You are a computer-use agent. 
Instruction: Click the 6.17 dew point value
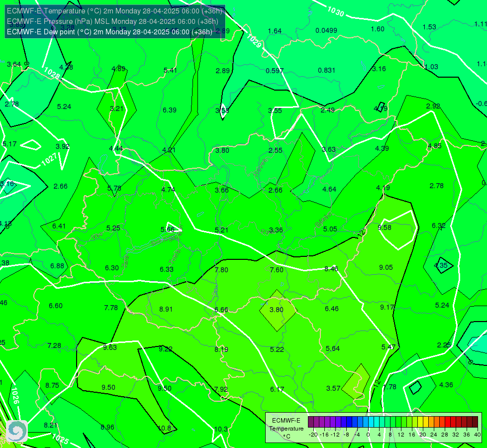(x=277, y=389)
